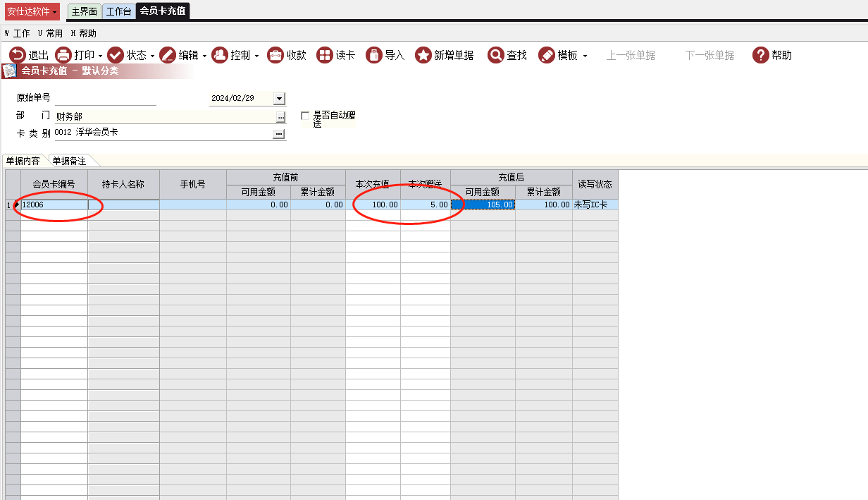Click the 编辑 pencil icon
The image size is (868, 500).
point(168,55)
